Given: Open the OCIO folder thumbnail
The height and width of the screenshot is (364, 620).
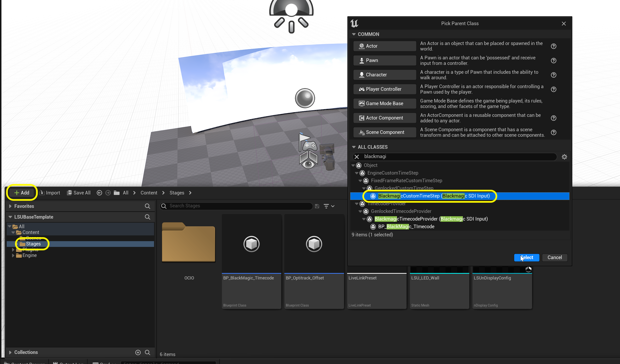Looking at the screenshot, I should coord(189,243).
